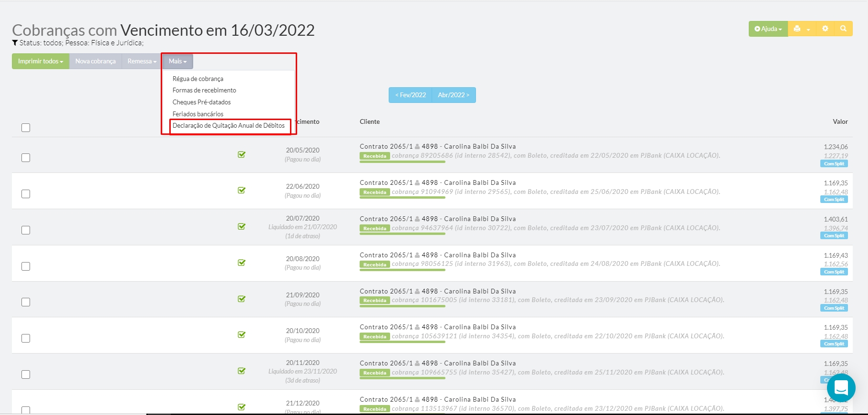The height and width of the screenshot is (415, 868).
Task: Select the checkbox for the 21/09/2020 charge
Action: click(x=26, y=302)
